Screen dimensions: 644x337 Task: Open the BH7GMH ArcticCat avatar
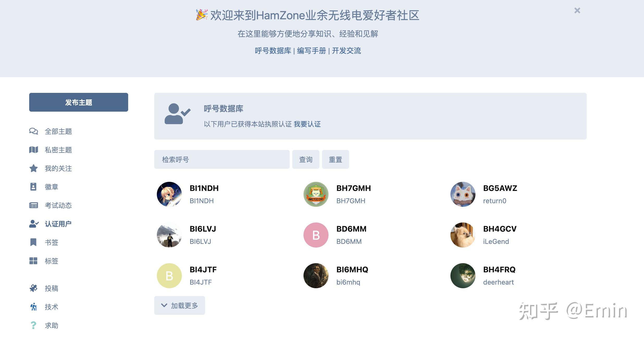coord(316,194)
